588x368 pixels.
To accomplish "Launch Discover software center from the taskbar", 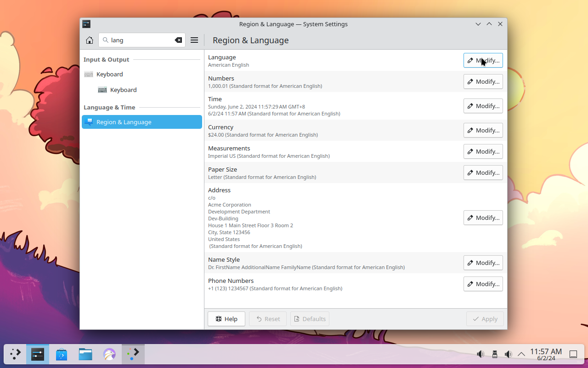I will pyautogui.click(x=62, y=354).
